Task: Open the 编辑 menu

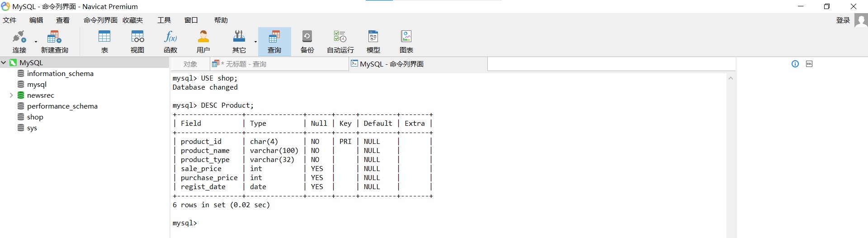Action: (x=36, y=20)
